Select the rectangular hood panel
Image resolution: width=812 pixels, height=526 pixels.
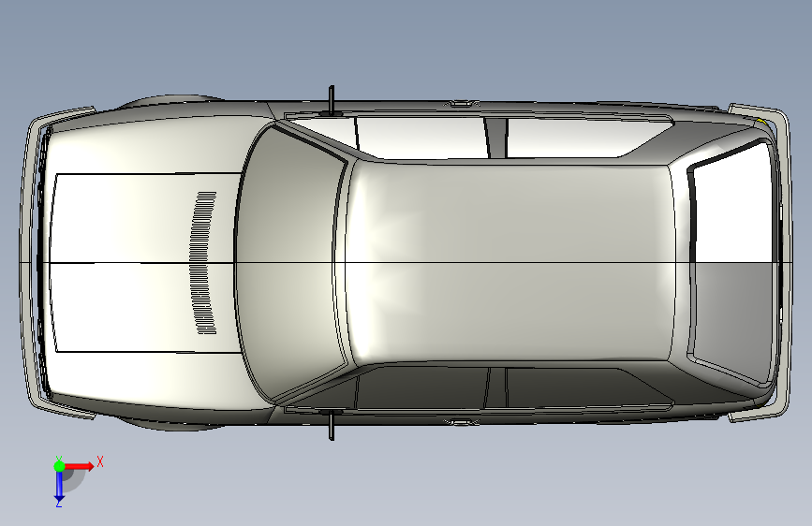click(145, 263)
